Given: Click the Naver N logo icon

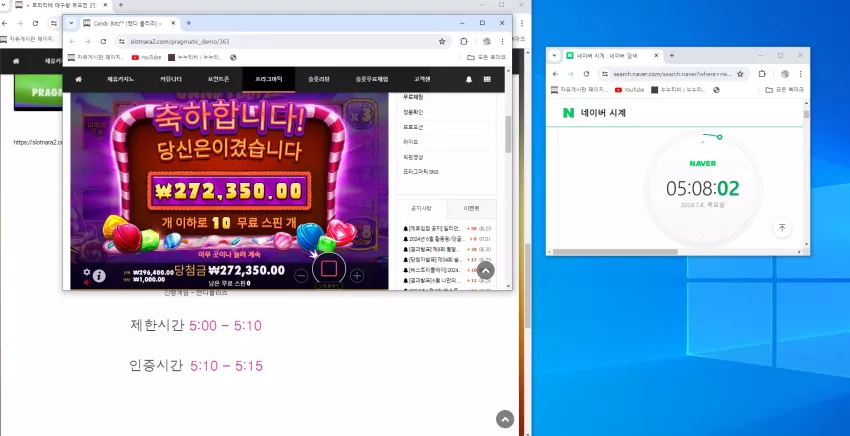Looking at the screenshot, I should 569,113.
